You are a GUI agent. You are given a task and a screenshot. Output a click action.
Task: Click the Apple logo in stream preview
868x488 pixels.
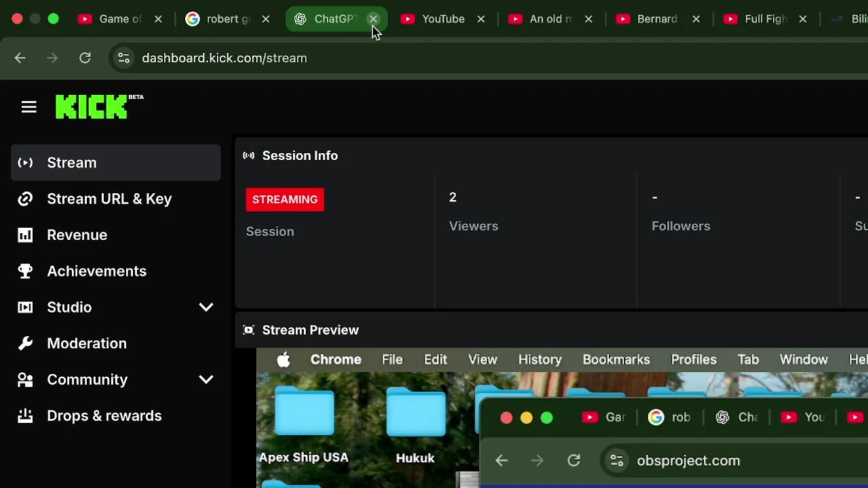[x=283, y=360]
